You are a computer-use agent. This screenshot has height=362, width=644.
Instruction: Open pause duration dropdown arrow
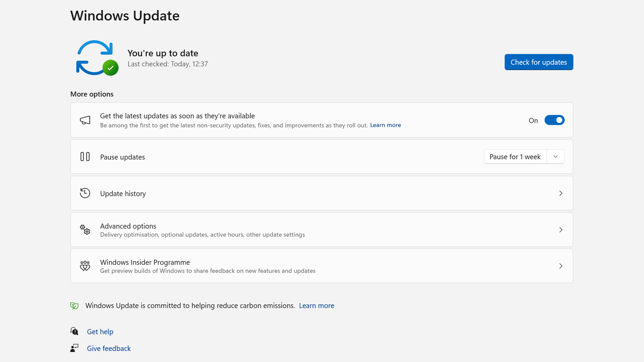[x=555, y=157]
